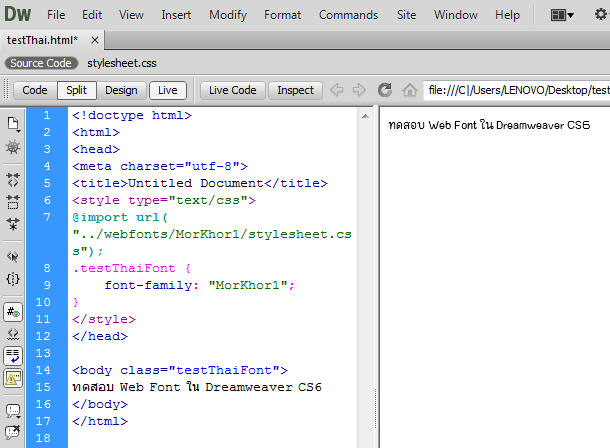This screenshot has width=610, height=448.
Task: Remove comment icon in coding toolbar
Action: tap(13, 432)
